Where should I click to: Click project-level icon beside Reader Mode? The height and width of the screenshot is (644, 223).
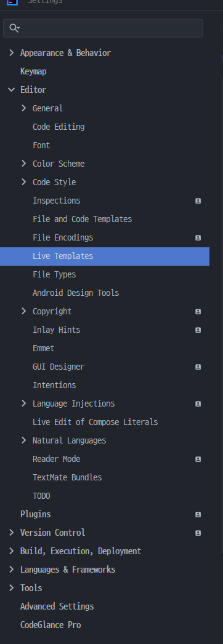point(198,459)
